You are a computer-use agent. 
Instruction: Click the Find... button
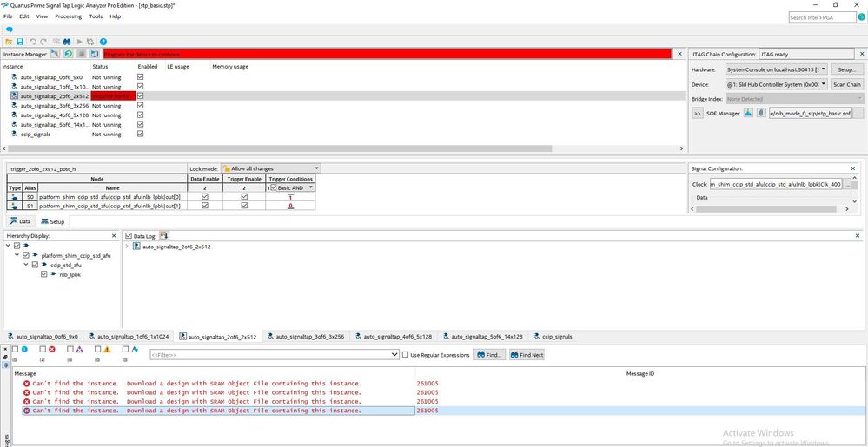(x=489, y=355)
